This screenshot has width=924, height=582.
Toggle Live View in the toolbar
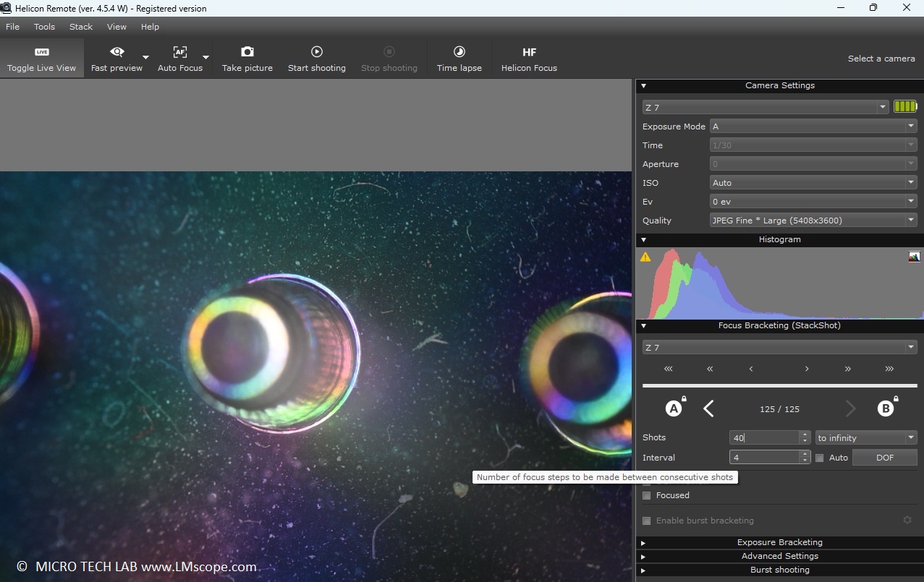tap(41, 59)
